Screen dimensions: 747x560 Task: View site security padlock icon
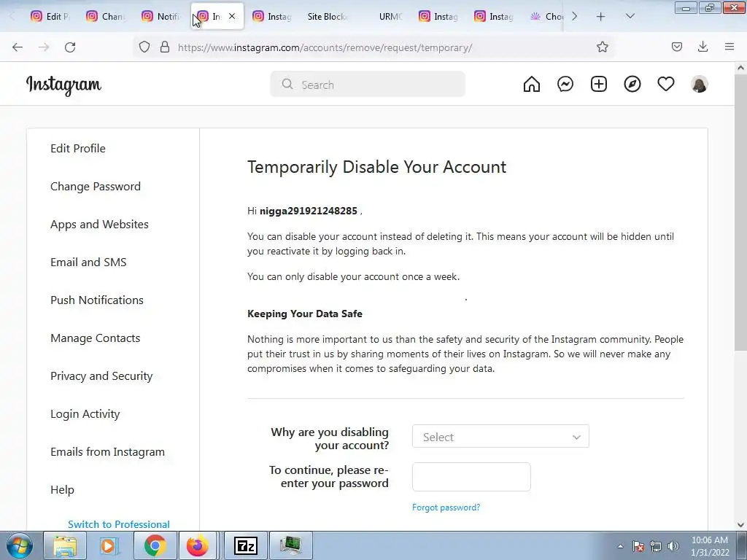point(165,47)
